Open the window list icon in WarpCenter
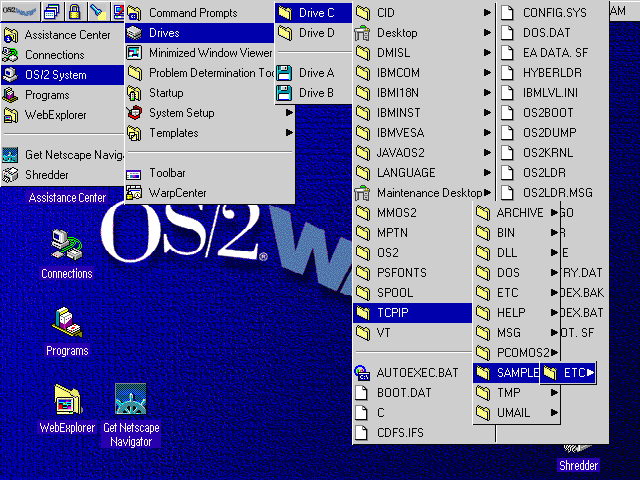 point(53,11)
